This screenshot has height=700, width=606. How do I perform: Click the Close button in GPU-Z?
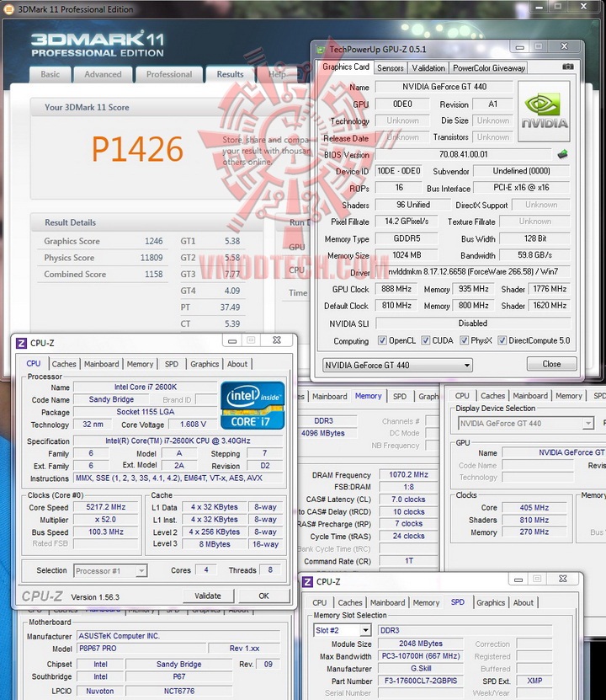click(551, 364)
